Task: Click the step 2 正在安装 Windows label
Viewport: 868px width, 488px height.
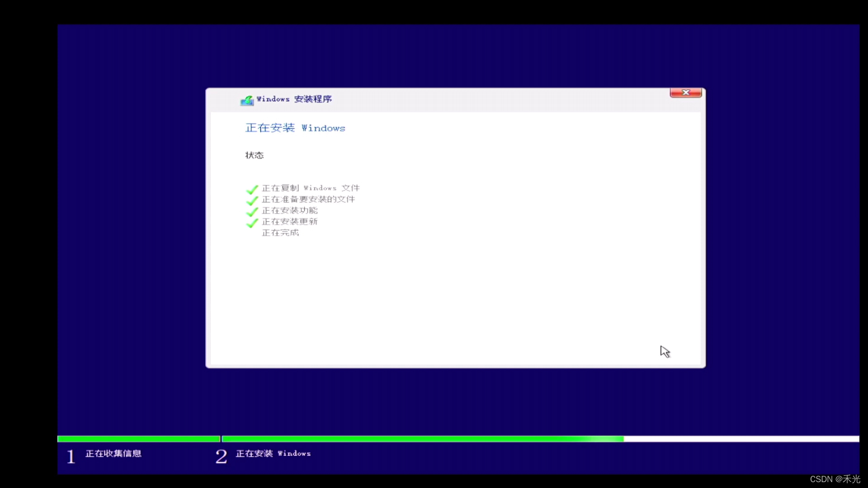Action: point(273,453)
